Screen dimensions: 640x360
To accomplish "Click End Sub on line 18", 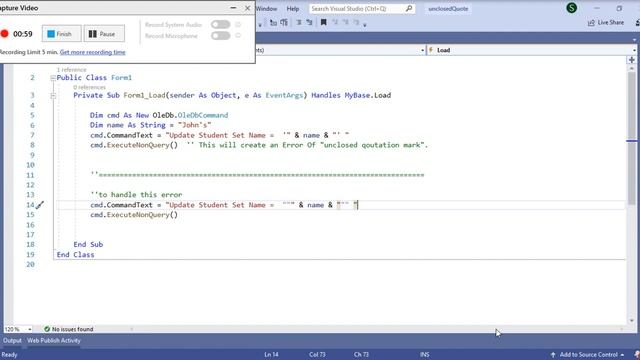I will click(x=88, y=245).
